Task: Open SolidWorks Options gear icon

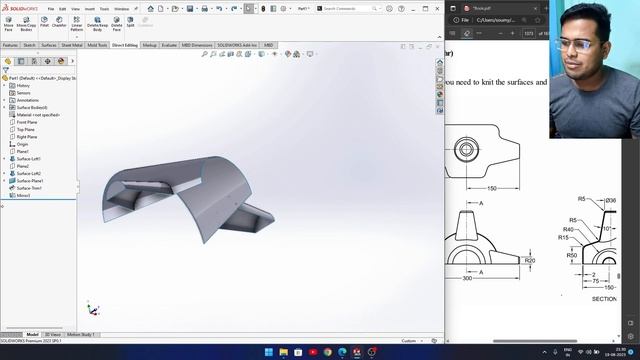Action: [283, 9]
